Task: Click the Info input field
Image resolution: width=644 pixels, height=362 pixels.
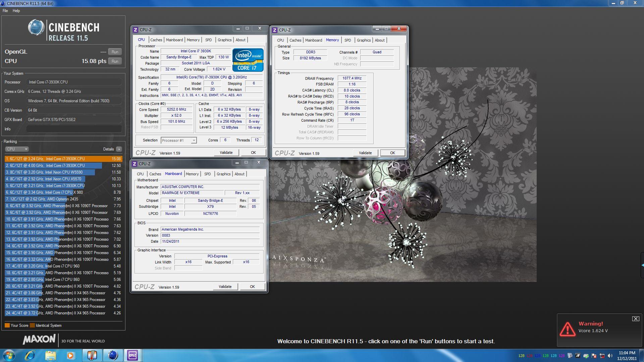Action: (x=74, y=129)
